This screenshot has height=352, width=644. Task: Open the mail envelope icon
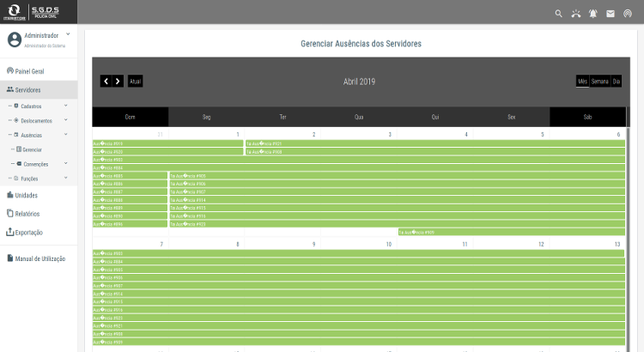point(611,14)
